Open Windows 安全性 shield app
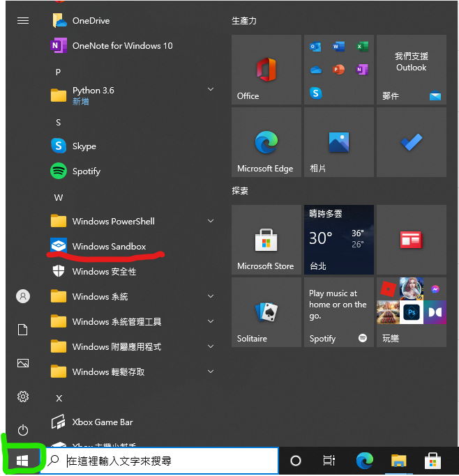 click(130, 271)
